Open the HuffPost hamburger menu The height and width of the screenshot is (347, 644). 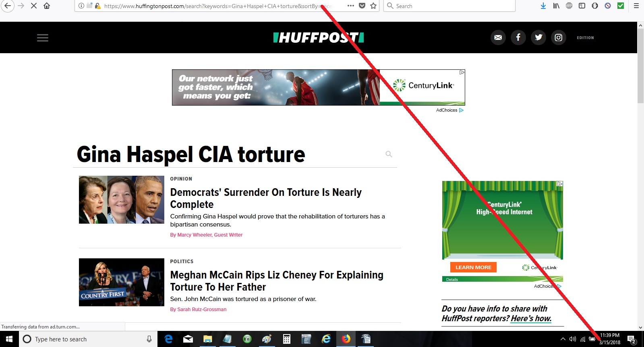click(x=43, y=38)
